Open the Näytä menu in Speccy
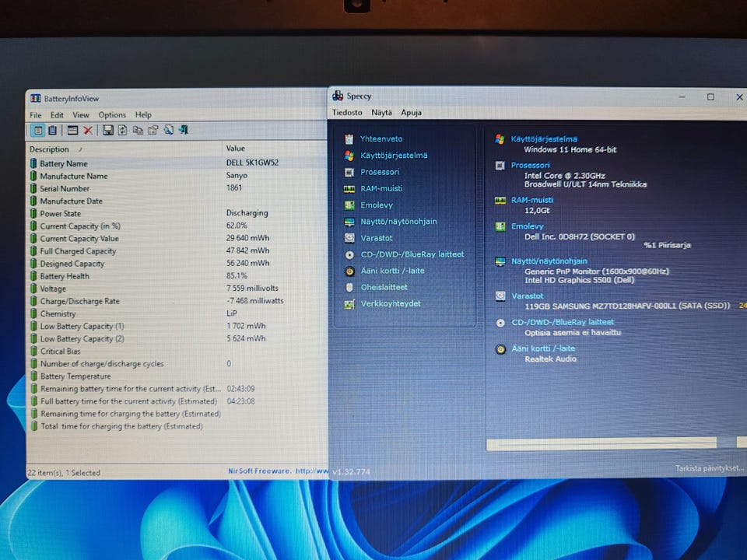747x560 pixels. click(381, 113)
